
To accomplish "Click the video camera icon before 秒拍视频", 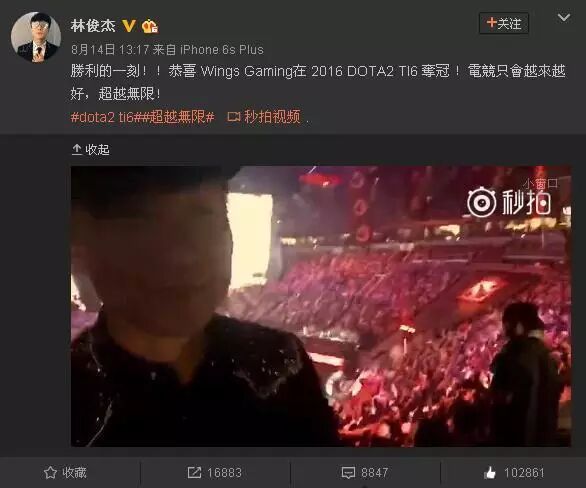I will [x=234, y=117].
